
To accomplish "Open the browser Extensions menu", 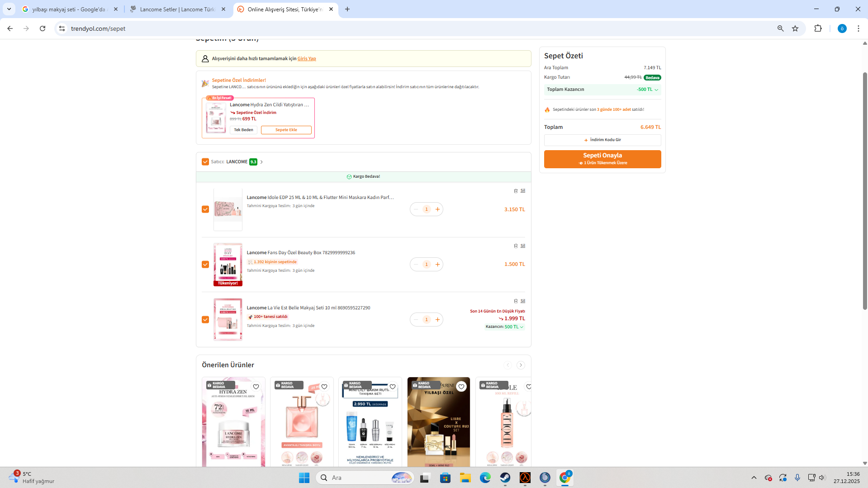I will (x=818, y=28).
